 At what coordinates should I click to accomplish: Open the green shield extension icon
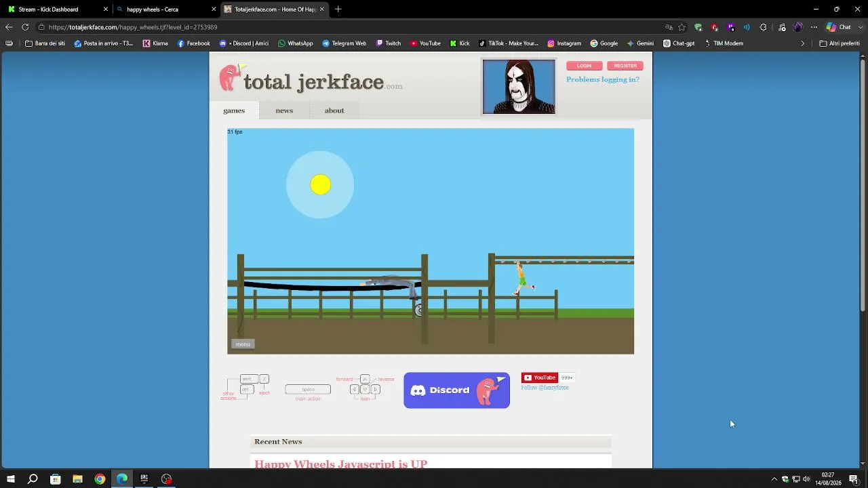698,27
